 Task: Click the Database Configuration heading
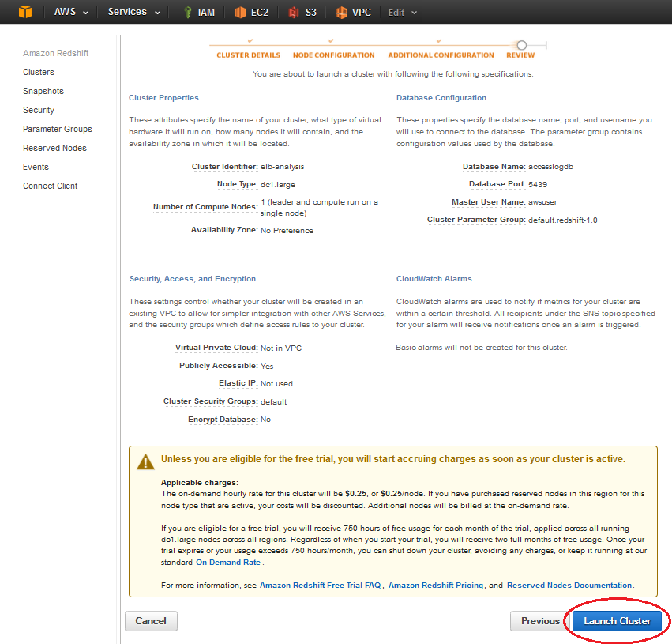point(441,98)
